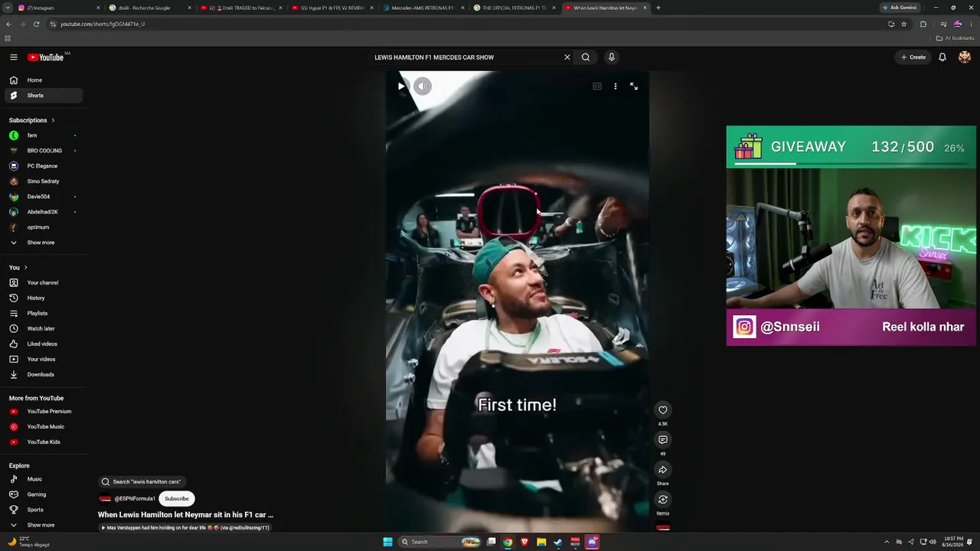Viewport: 980px width, 551px height.
Task: Expand Show more under Explore
Action: (43, 525)
